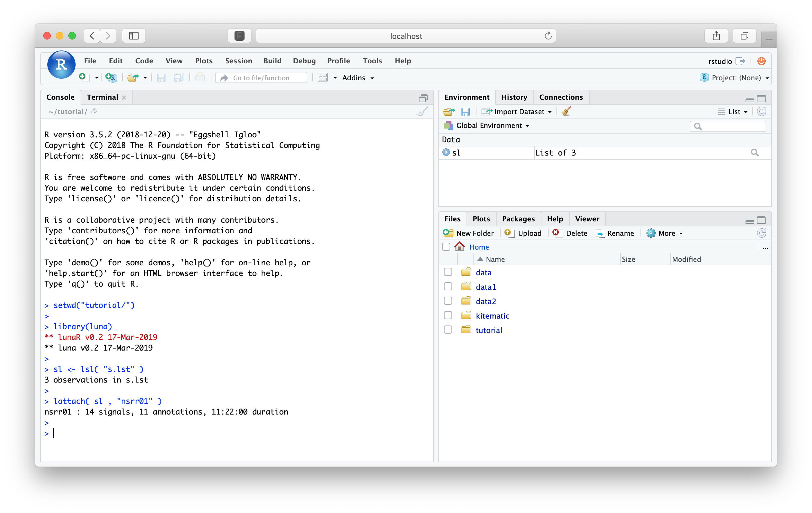Click the New Folder button
The image size is (812, 513).
point(468,233)
